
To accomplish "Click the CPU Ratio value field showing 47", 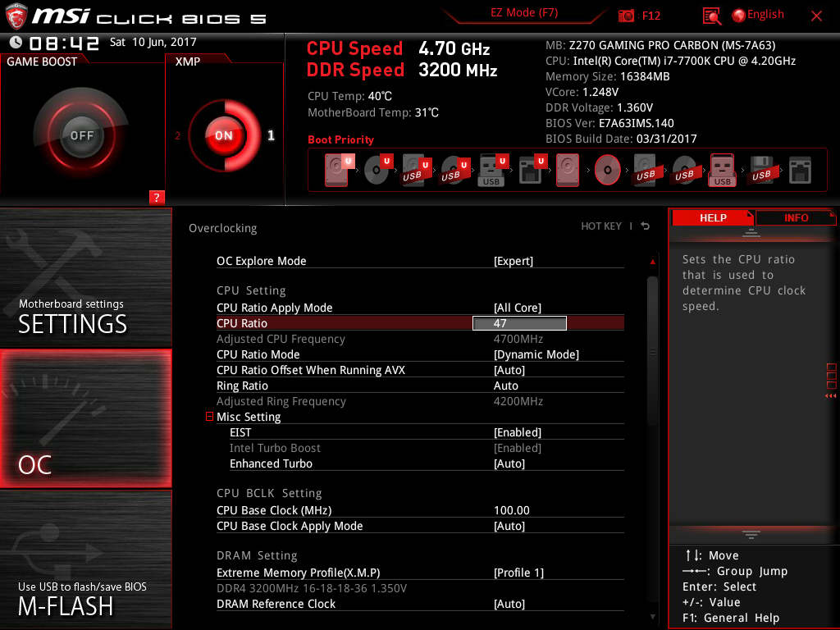I will (x=519, y=323).
